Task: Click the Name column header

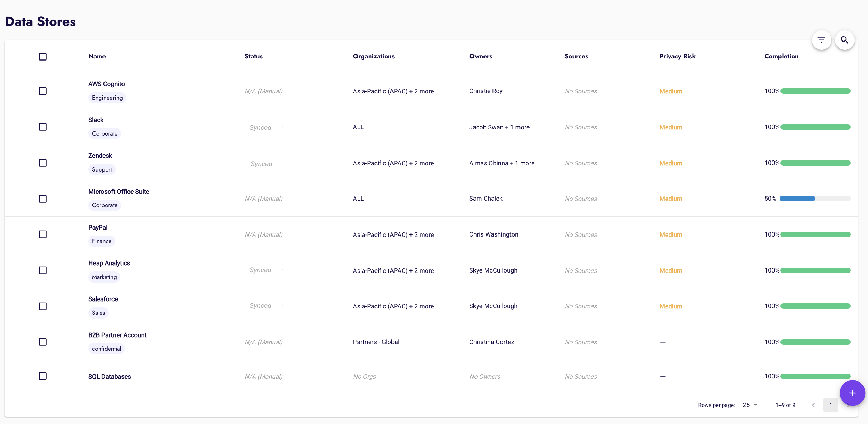Action: pyautogui.click(x=97, y=56)
